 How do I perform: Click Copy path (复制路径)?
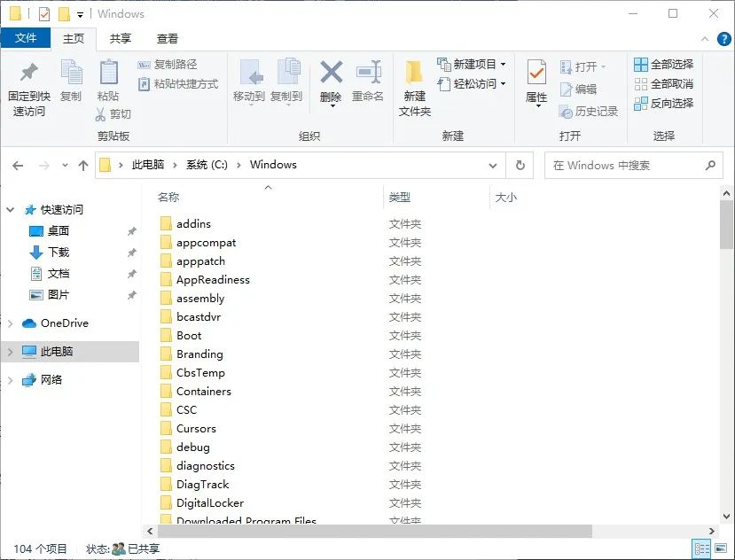pyautogui.click(x=168, y=65)
